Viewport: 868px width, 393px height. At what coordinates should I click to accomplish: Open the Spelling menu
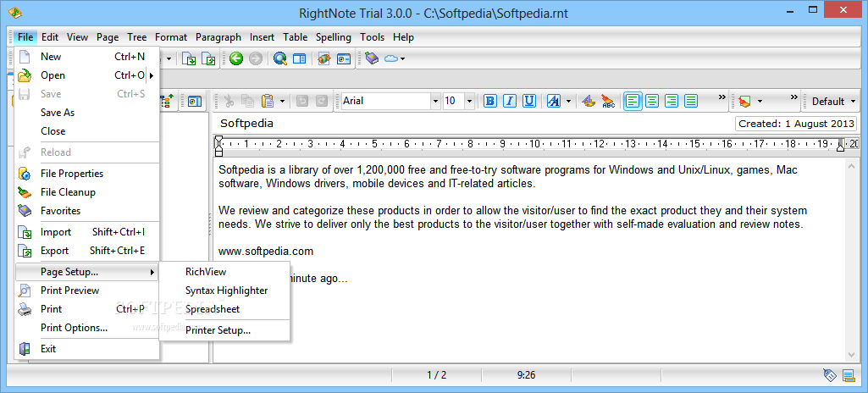[x=334, y=37]
